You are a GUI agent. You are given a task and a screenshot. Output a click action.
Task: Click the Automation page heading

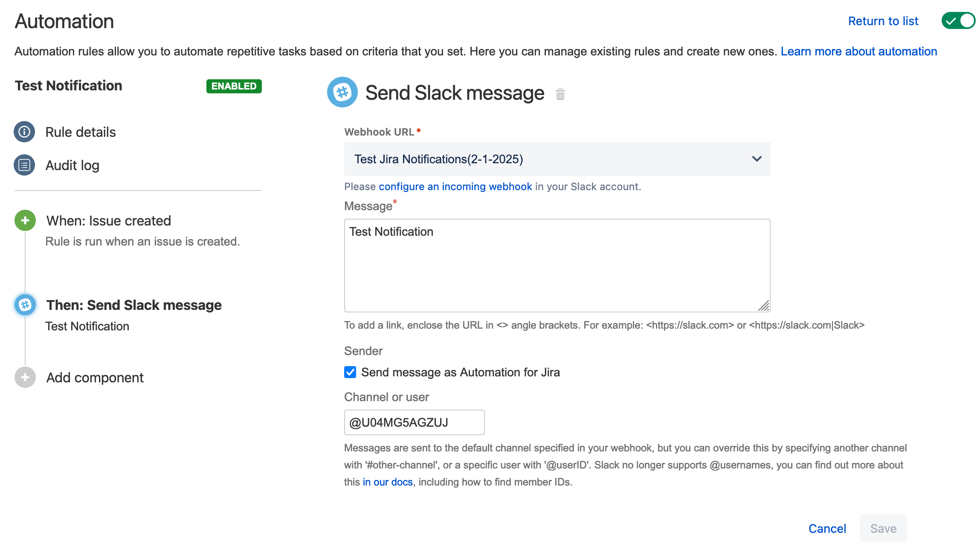(64, 21)
